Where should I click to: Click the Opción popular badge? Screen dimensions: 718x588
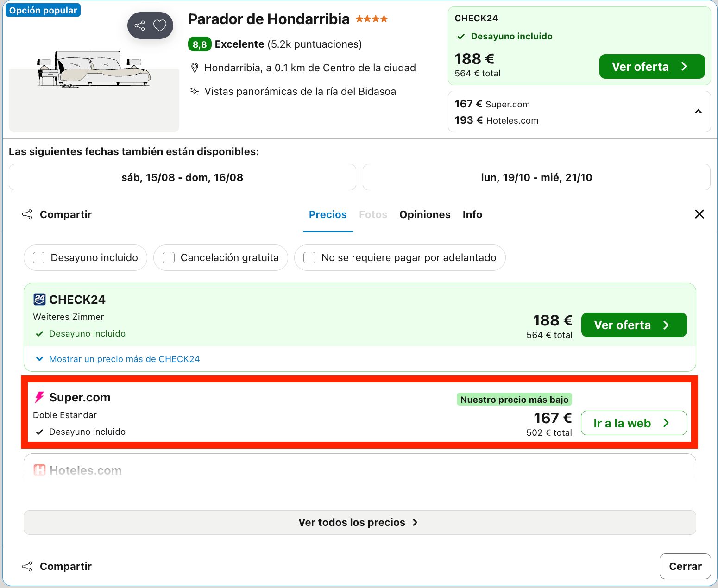coord(43,10)
